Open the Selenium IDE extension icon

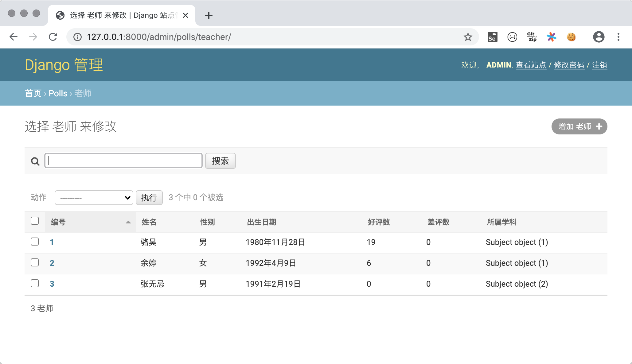click(x=492, y=37)
